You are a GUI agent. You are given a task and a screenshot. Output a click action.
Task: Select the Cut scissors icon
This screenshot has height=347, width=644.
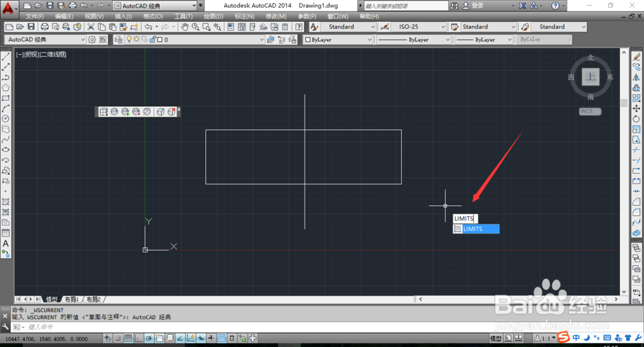tap(91, 26)
